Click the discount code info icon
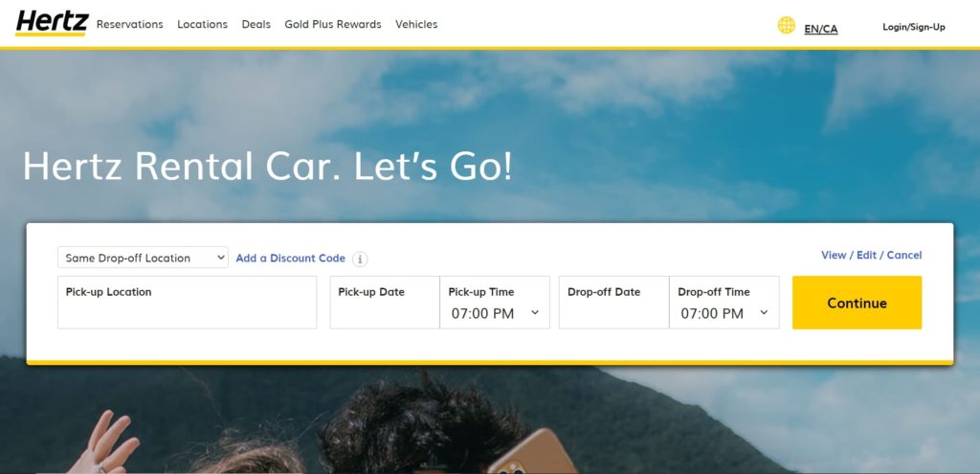 360,259
